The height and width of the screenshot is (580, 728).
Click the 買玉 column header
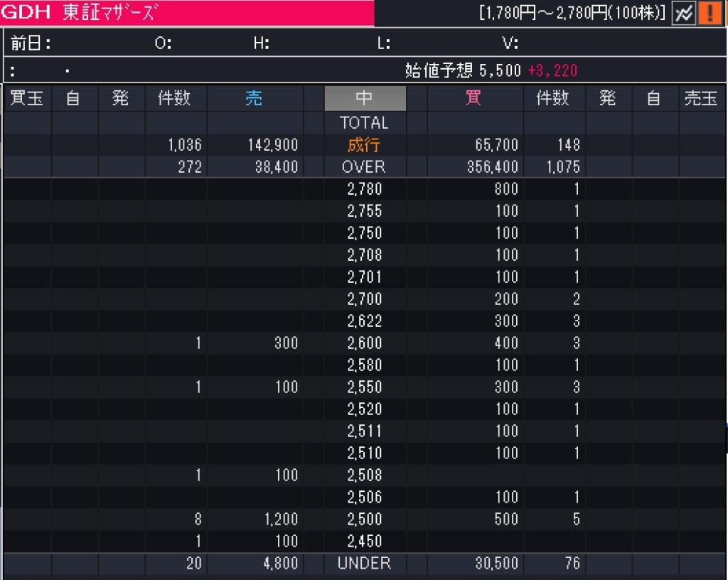pyautogui.click(x=27, y=98)
